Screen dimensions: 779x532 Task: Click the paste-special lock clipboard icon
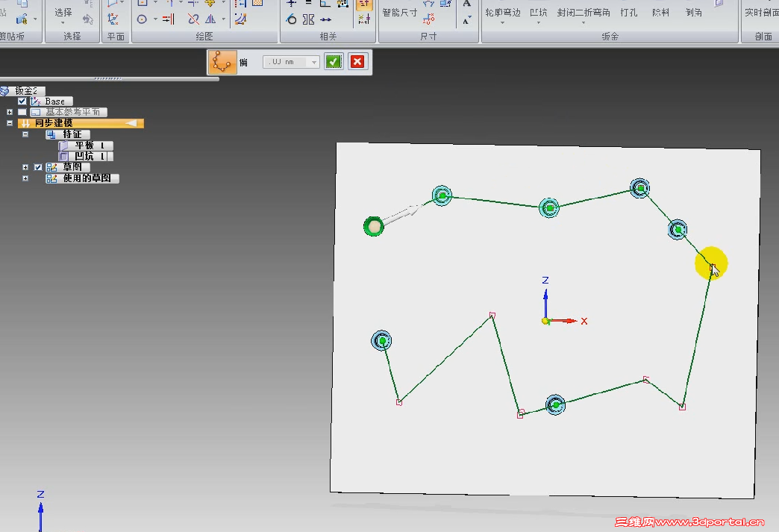tap(22, 19)
